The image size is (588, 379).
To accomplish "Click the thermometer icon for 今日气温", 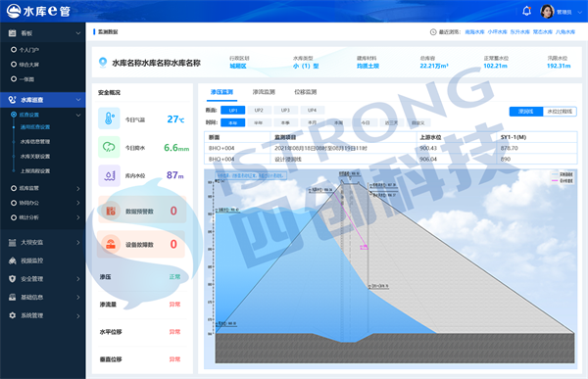I will pyautogui.click(x=109, y=118).
